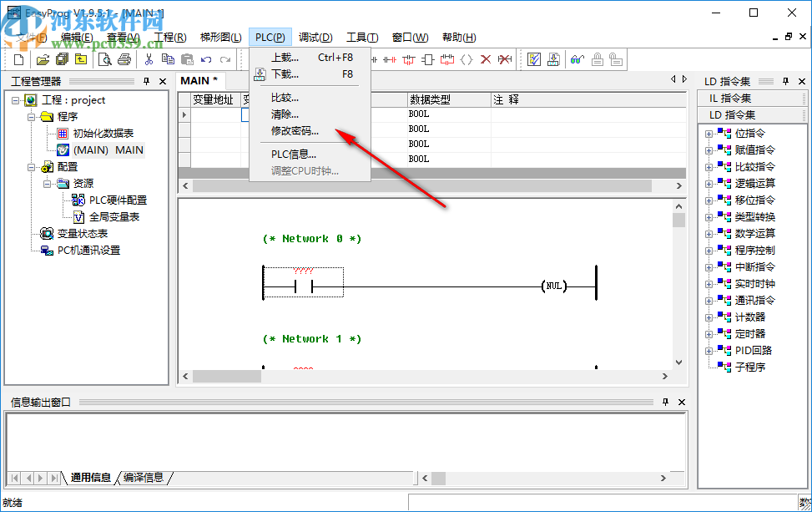Select the MAIN * editor tab

(x=199, y=81)
